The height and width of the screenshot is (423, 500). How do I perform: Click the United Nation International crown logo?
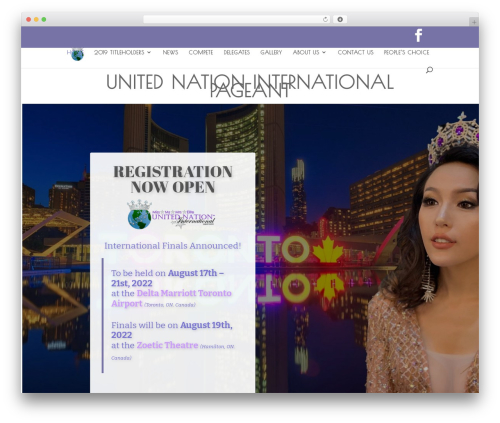(x=172, y=215)
